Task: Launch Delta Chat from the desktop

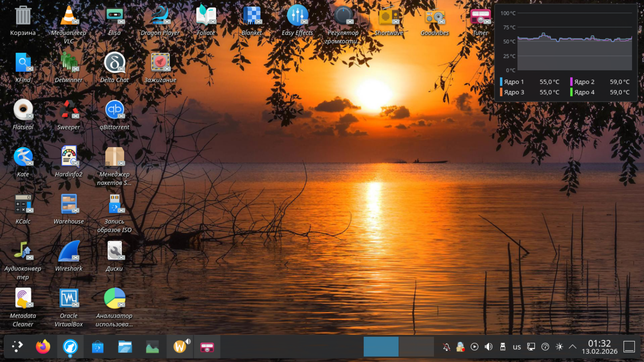Action: click(x=114, y=63)
